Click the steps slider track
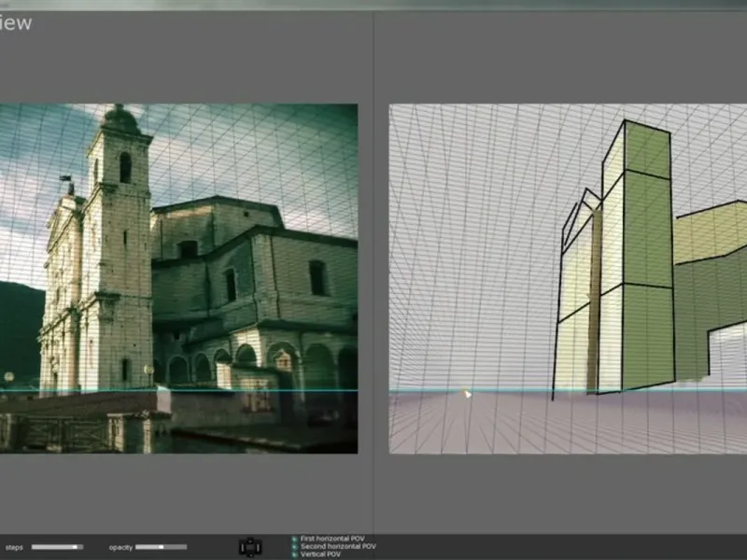The width and height of the screenshot is (747, 560). point(57,547)
